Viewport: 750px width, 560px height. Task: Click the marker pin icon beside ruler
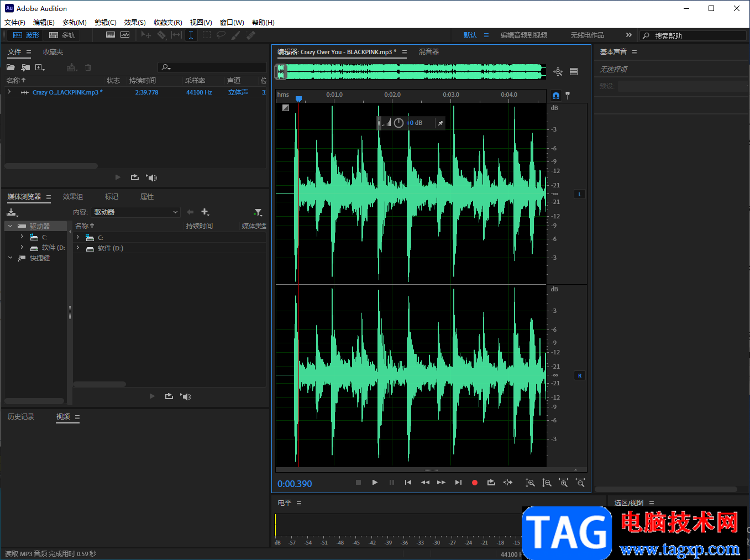point(568,95)
